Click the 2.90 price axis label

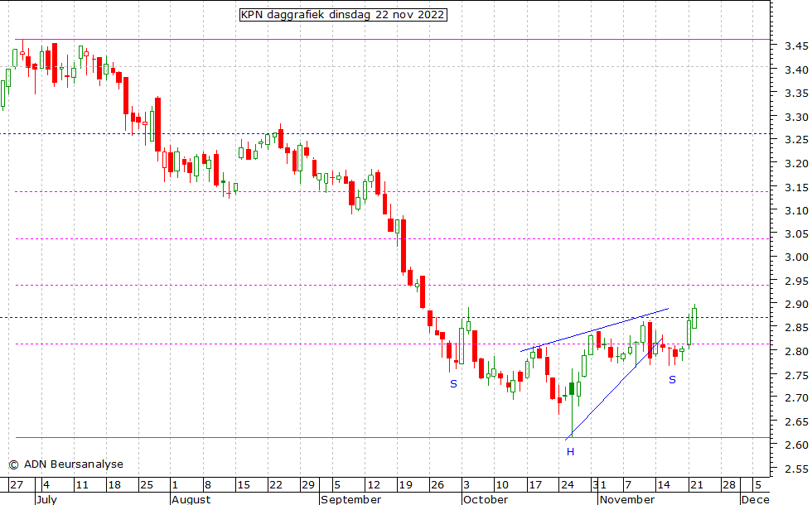[x=796, y=305]
